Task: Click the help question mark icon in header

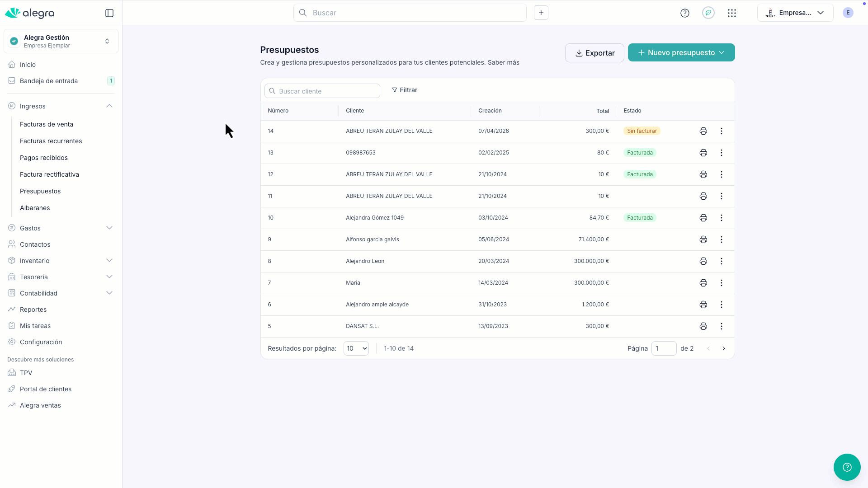Action: pyautogui.click(x=684, y=13)
